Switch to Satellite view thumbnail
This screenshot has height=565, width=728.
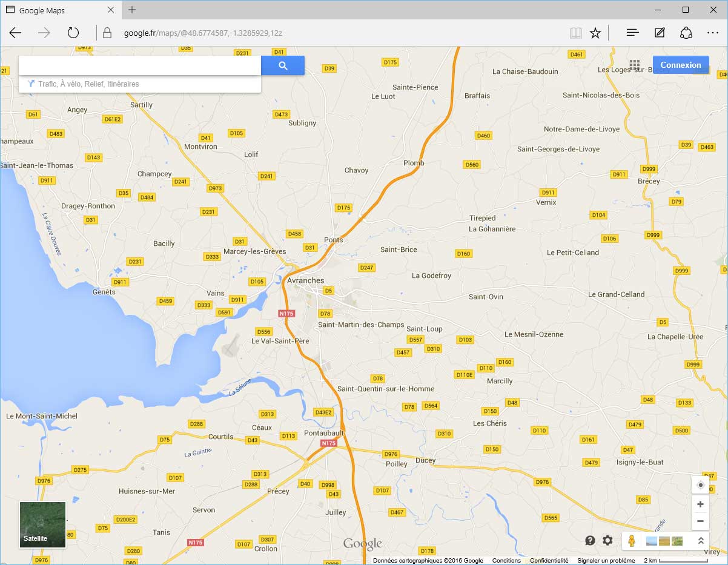coord(42,524)
